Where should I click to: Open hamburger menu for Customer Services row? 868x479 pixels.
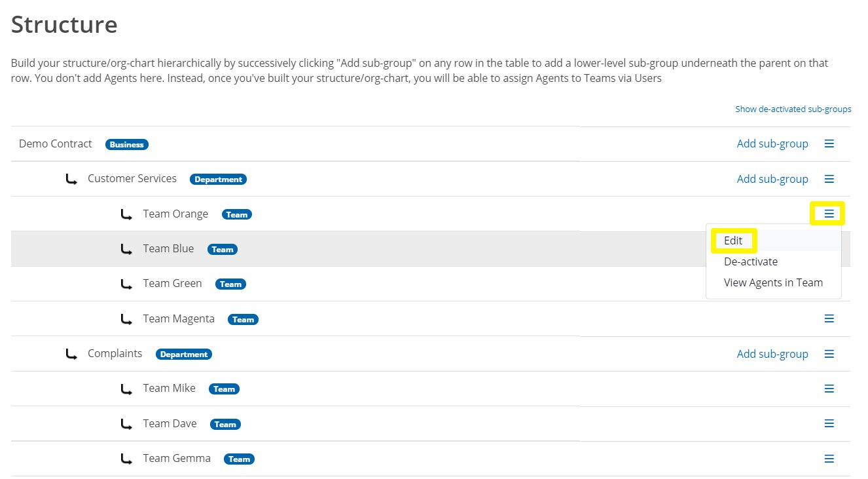[829, 179]
